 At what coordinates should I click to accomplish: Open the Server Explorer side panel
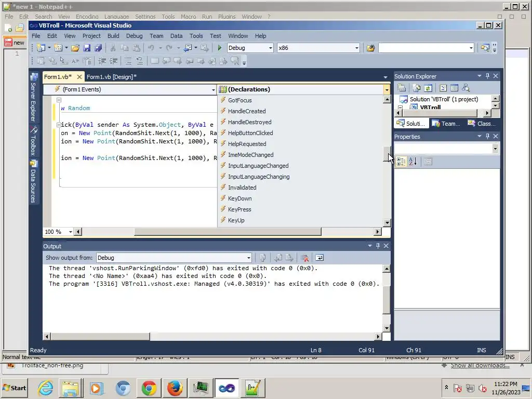(34, 97)
